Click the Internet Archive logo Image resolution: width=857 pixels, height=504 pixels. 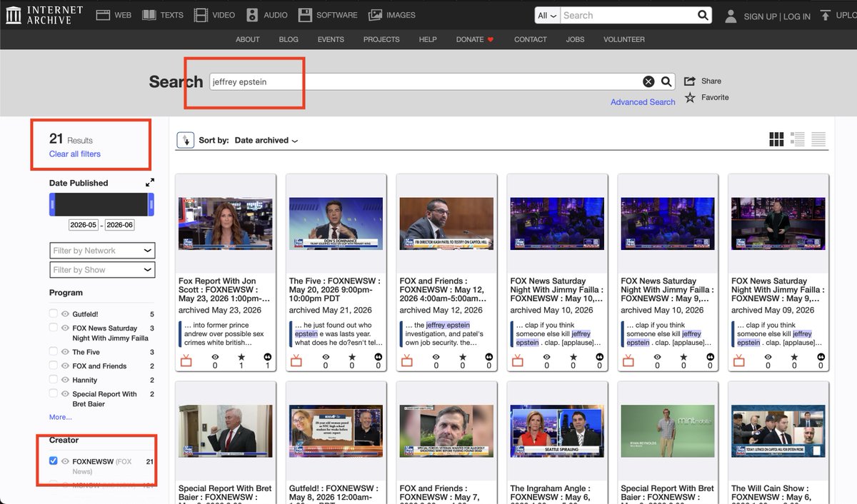[44, 15]
